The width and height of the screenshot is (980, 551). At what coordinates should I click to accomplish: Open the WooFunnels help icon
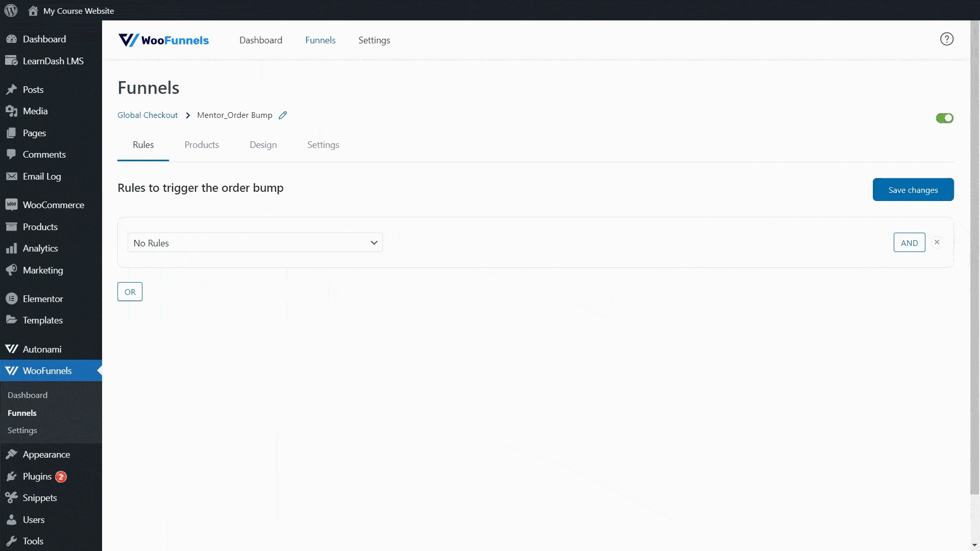click(x=947, y=39)
